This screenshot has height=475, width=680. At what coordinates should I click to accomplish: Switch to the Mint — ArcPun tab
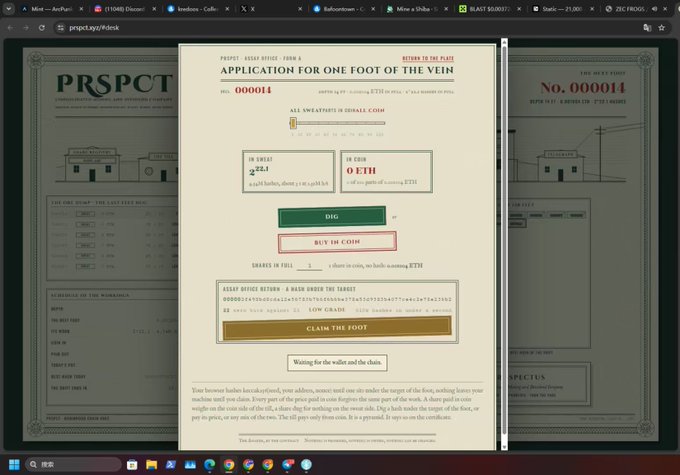pyautogui.click(x=51, y=9)
